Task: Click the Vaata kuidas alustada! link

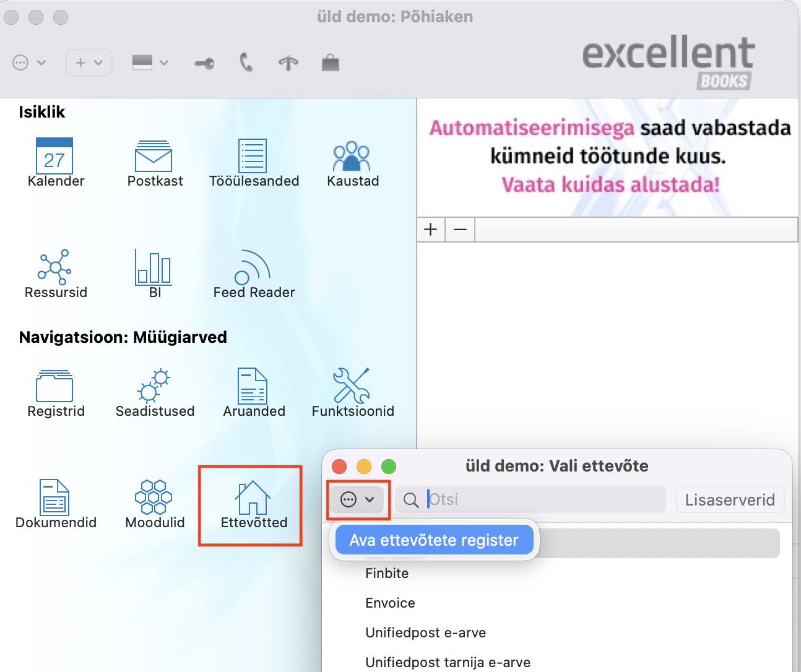Action: pyautogui.click(x=610, y=184)
